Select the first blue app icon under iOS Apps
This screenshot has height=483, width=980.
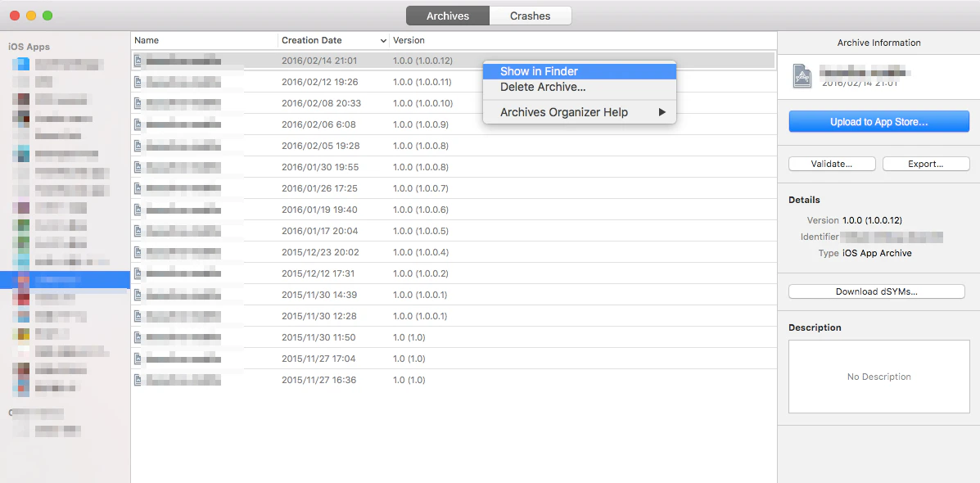[x=21, y=64]
